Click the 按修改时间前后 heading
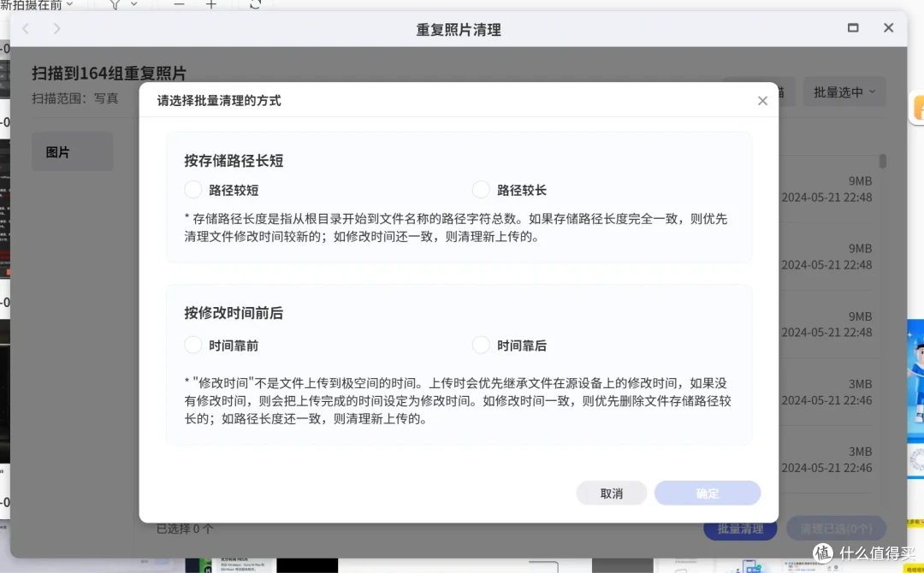Viewport: 924px width, 573px height. [x=234, y=313]
